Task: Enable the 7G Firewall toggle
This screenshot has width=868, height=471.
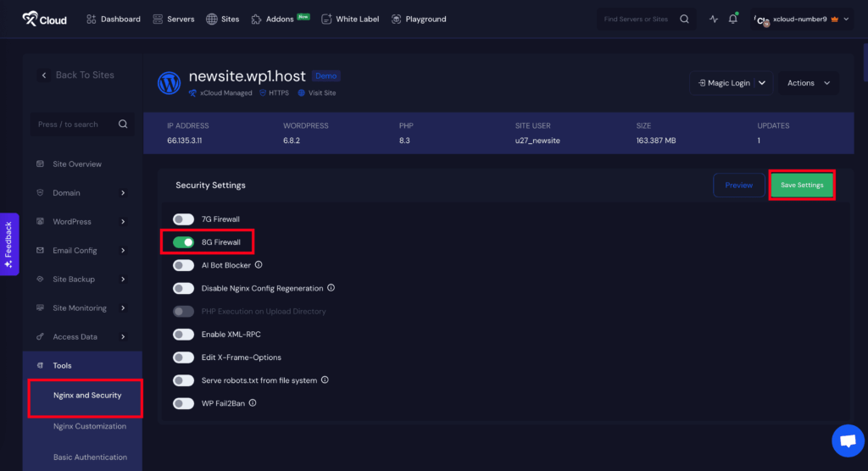Action: 183,219
